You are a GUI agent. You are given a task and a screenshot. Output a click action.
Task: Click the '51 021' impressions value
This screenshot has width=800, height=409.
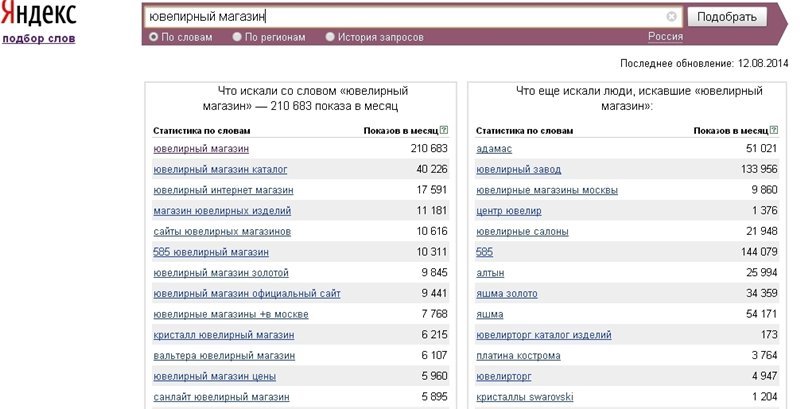pos(762,148)
